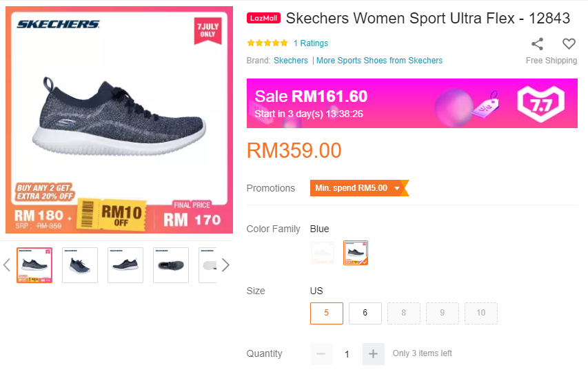Show next product thumbnails
588x372 pixels.
[225, 265]
